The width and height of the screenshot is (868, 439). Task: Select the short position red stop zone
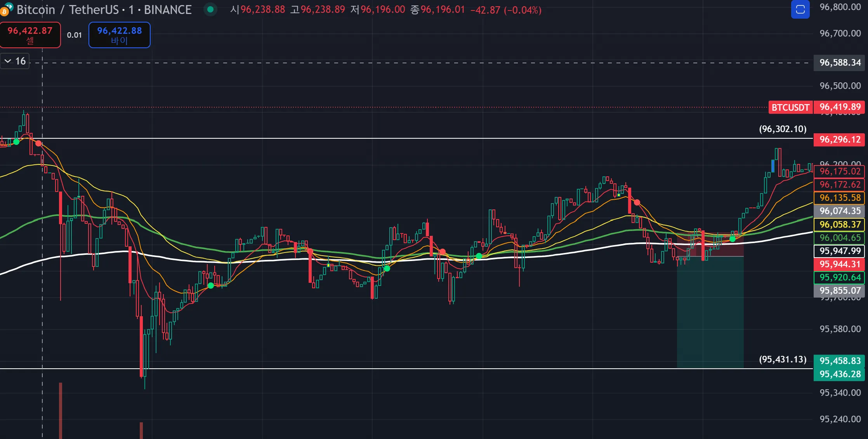[710, 245]
